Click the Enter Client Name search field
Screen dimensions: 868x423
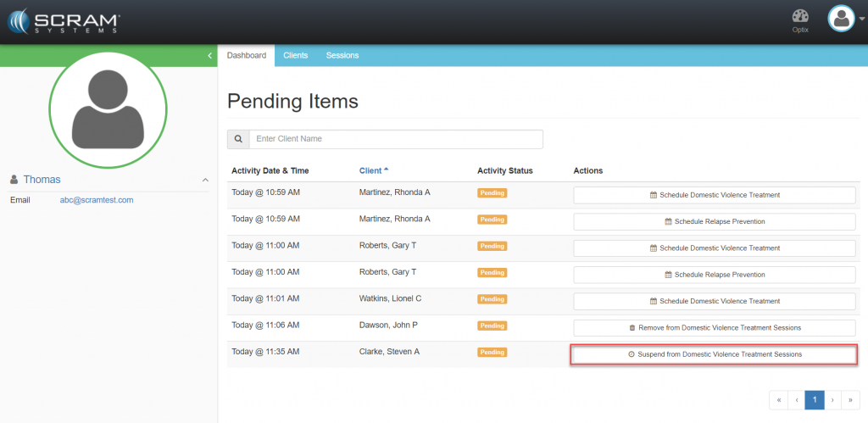395,139
